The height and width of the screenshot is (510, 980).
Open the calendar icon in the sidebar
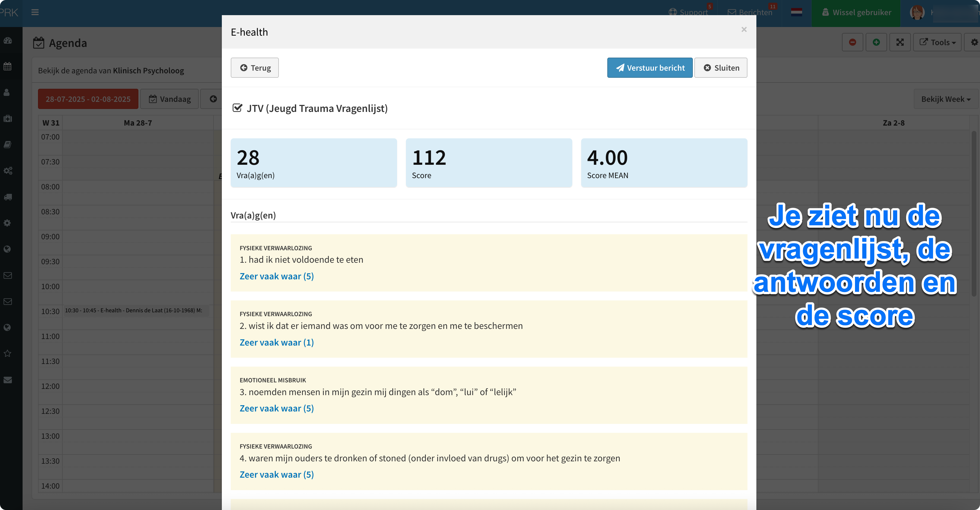(x=8, y=66)
